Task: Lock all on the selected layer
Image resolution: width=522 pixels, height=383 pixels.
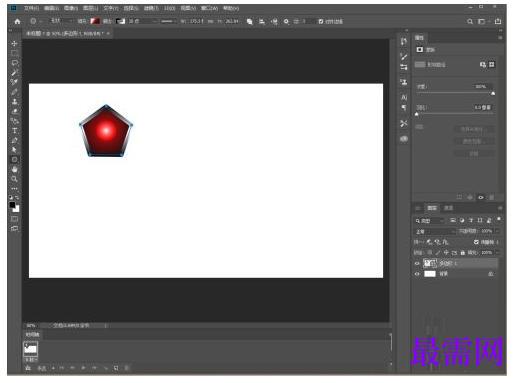Action: (463, 253)
